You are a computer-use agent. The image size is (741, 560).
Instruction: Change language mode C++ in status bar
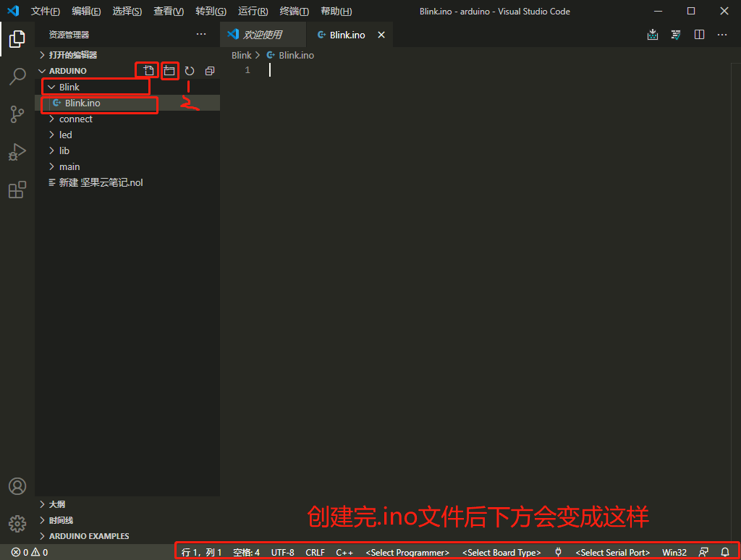coord(344,552)
